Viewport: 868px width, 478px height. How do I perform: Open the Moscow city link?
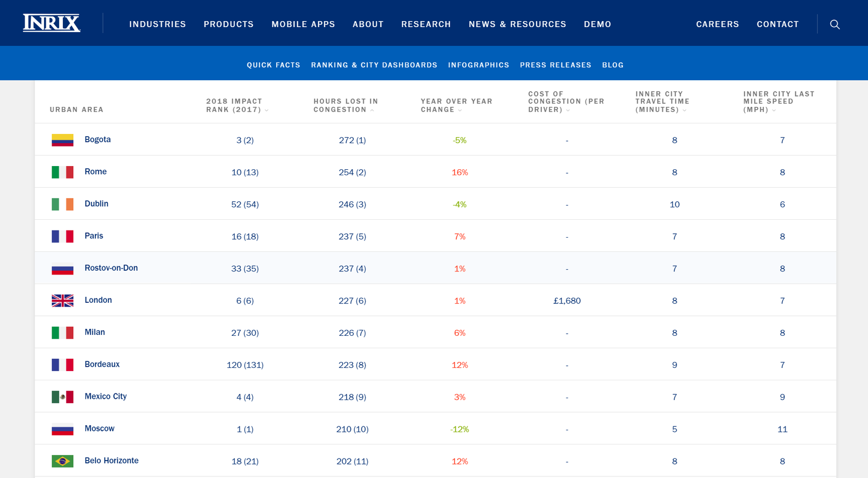pyautogui.click(x=99, y=429)
